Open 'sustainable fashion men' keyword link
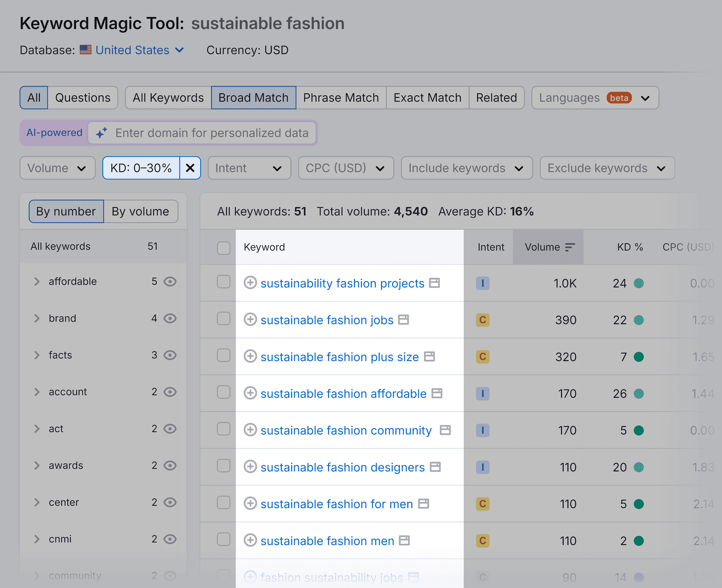Screen dimensions: 722x588 (327, 541)
